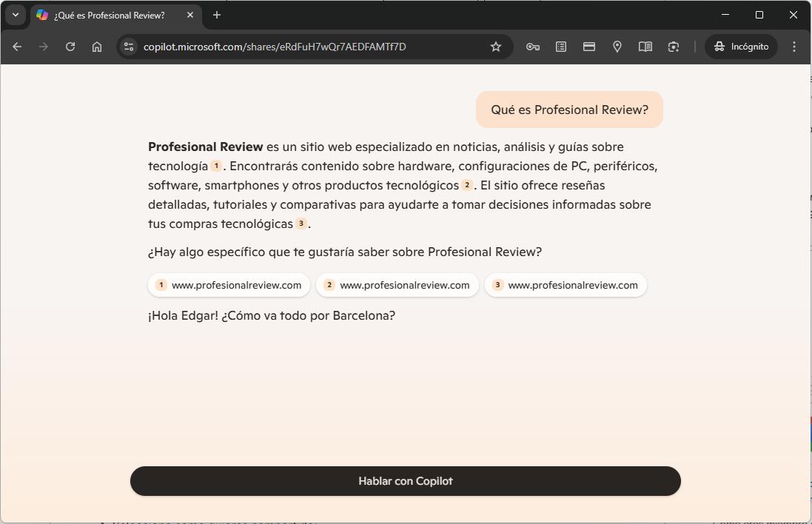Image resolution: width=812 pixels, height=524 pixels.
Task: Reload the Copilot page
Action: tap(70, 47)
